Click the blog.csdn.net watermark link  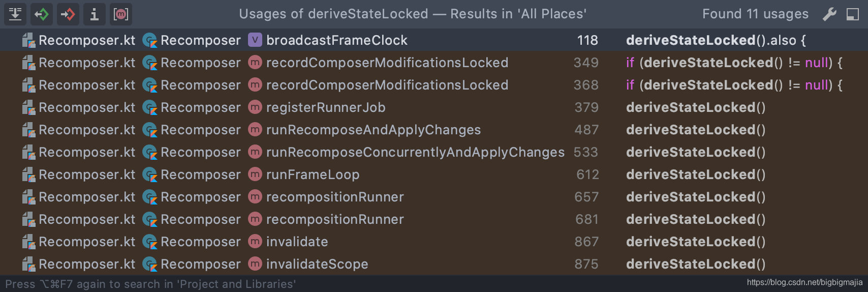(804, 282)
